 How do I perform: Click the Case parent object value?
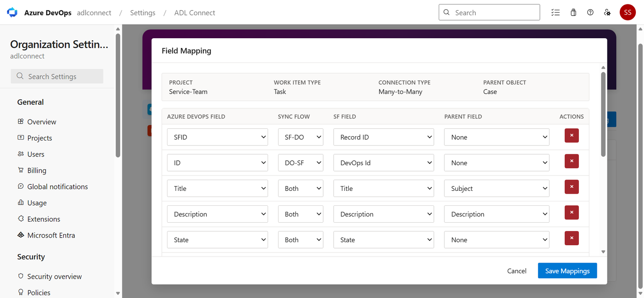point(490,91)
